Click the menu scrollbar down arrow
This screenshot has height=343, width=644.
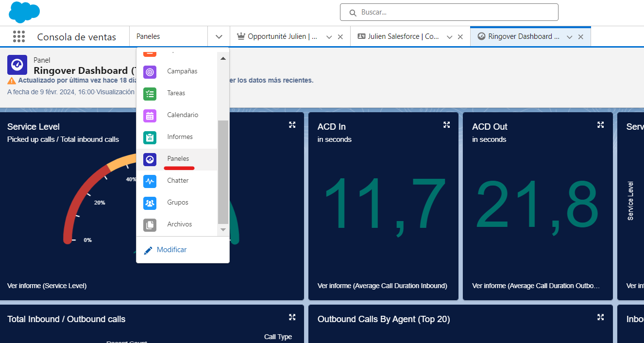(x=223, y=229)
